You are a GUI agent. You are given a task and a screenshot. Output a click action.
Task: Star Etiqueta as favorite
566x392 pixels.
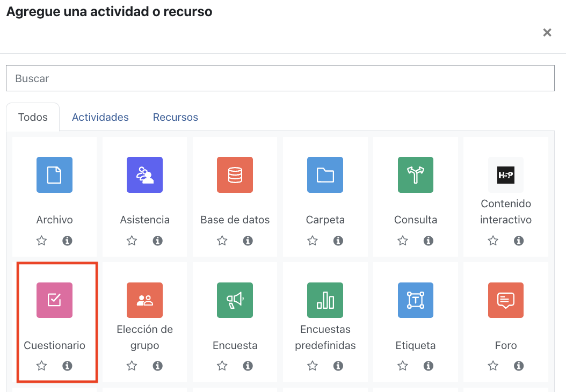pyautogui.click(x=402, y=366)
